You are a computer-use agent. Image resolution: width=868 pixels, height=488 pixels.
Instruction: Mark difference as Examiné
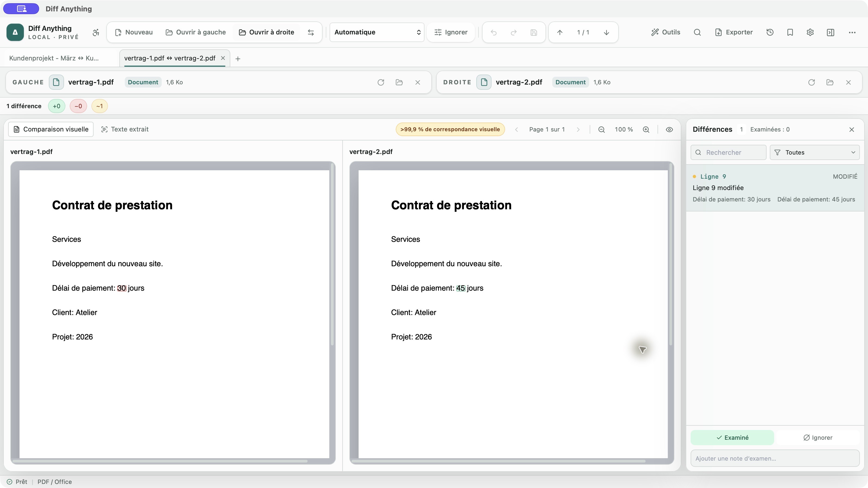[732, 438]
